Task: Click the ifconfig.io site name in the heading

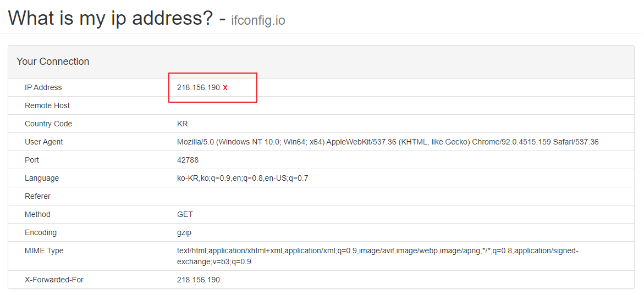Action: click(x=258, y=21)
